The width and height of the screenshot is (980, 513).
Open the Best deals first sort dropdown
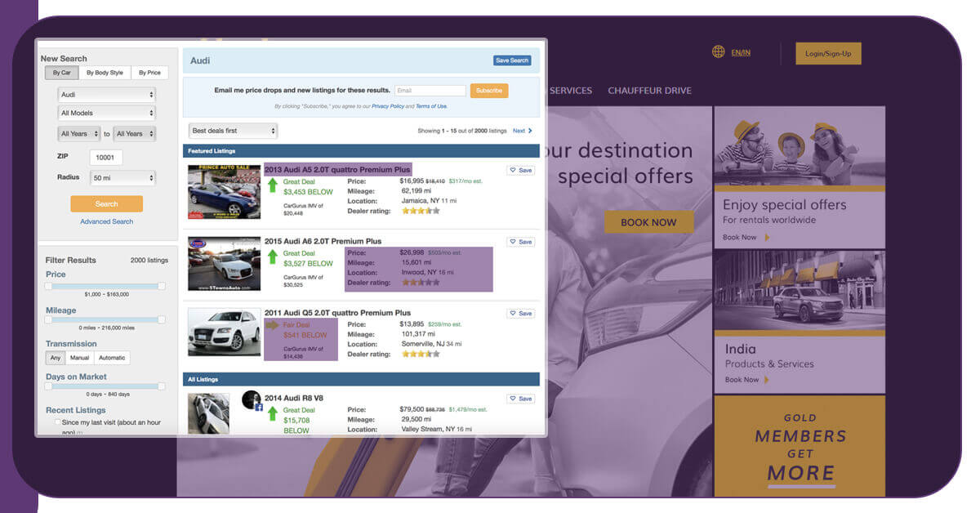pyautogui.click(x=234, y=131)
